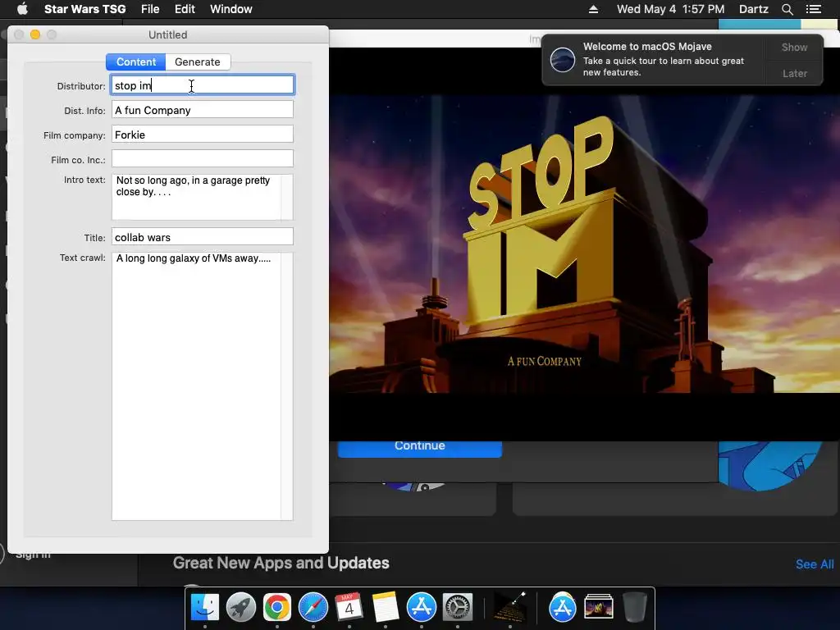Click Later on Mojave notification
The height and width of the screenshot is (630, 840).
794,73
